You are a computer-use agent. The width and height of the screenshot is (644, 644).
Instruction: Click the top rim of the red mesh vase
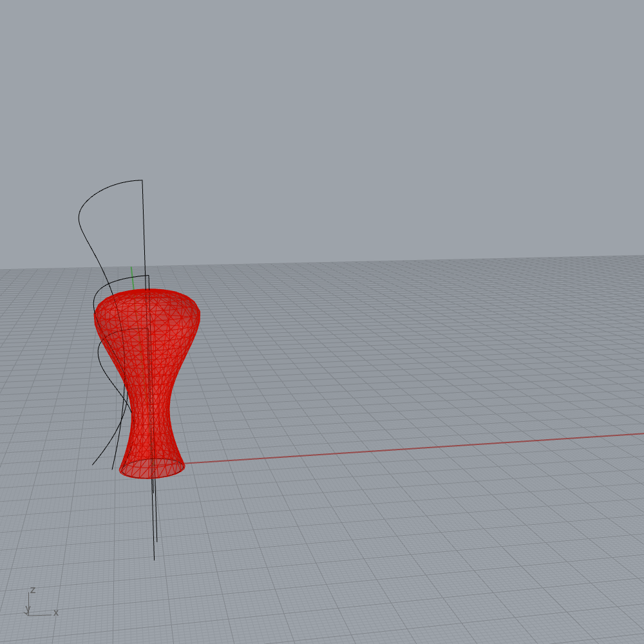click(147, 292)
